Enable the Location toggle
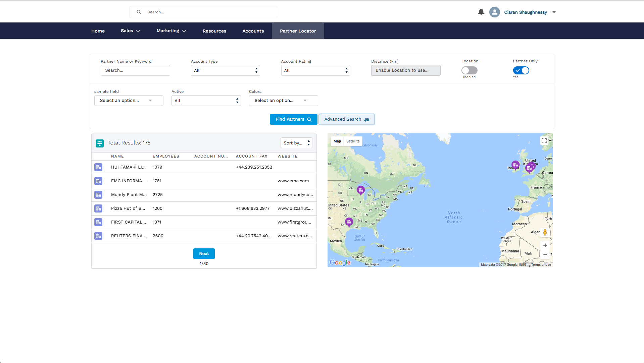Viewport: 644px width, 363px height. [469, 70]
